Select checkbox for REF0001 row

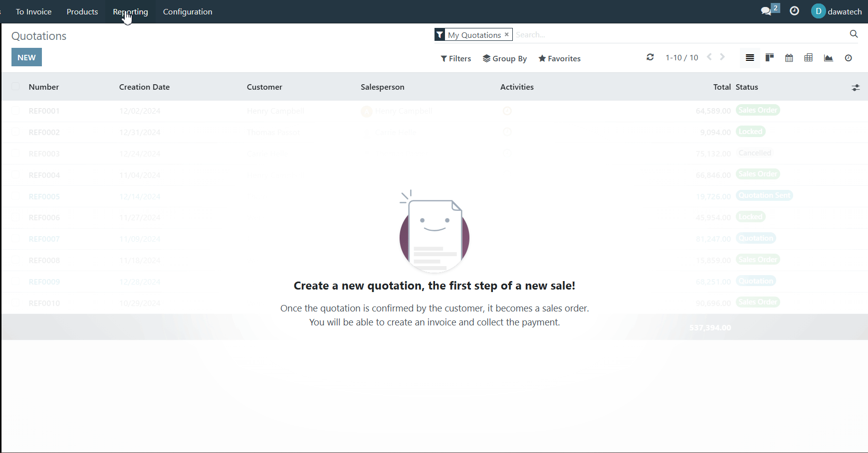click(15, 110)
